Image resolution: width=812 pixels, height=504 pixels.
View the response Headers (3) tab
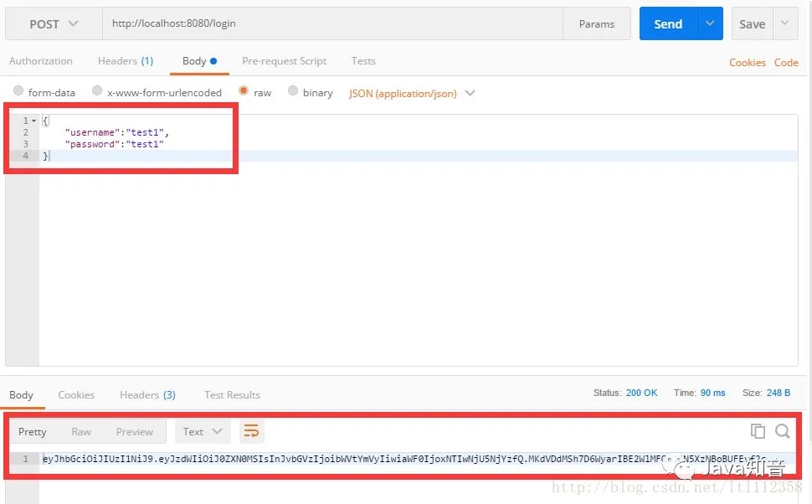[146, 394]
